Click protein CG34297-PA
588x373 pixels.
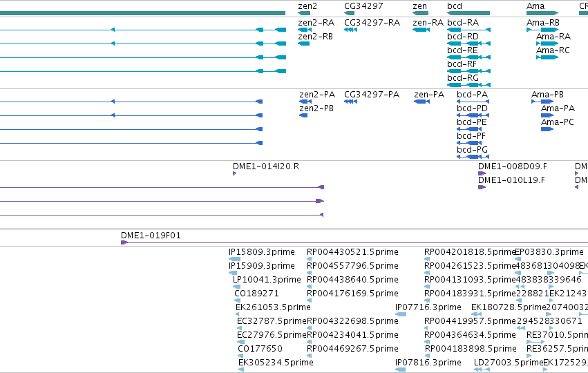coord(372,95)
